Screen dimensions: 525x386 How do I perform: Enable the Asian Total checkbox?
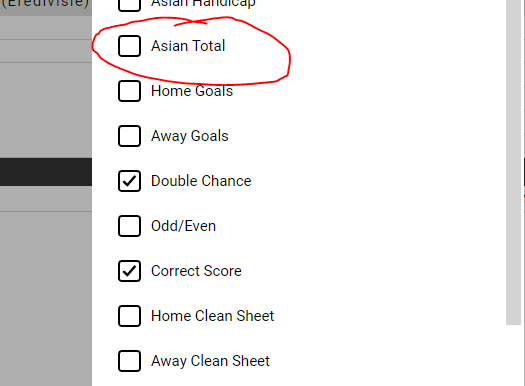click(x=129, y=46)
